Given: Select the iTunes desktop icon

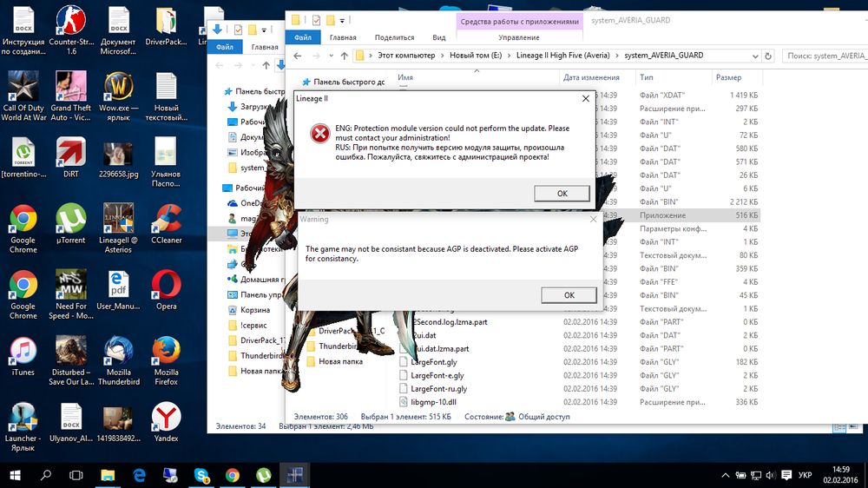Looking at the screenshot, I should (23, 354).
